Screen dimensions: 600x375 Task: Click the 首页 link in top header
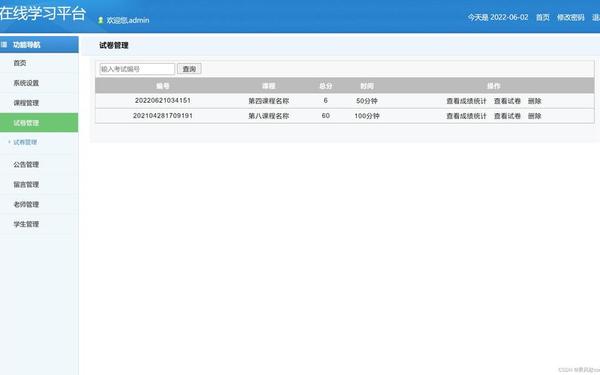coord(543,18)
